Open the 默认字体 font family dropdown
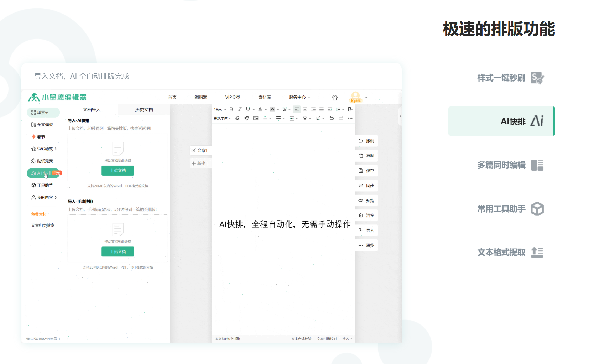599x364 pixels. tap(222, 118)
